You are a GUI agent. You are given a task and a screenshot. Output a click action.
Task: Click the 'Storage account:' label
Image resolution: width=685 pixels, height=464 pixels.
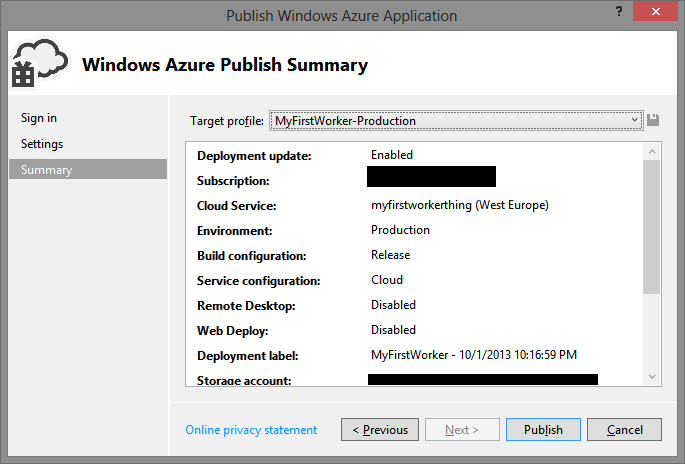244,380
